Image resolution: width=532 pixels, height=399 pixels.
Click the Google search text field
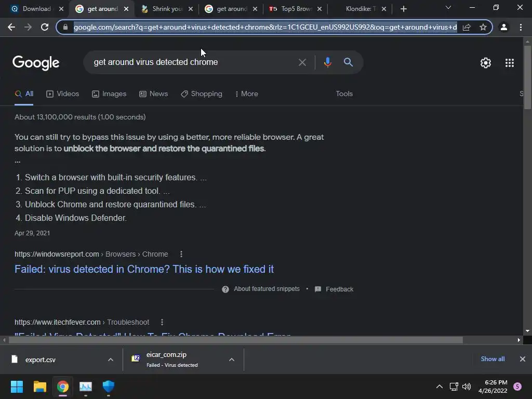click(x=193, y=62)
